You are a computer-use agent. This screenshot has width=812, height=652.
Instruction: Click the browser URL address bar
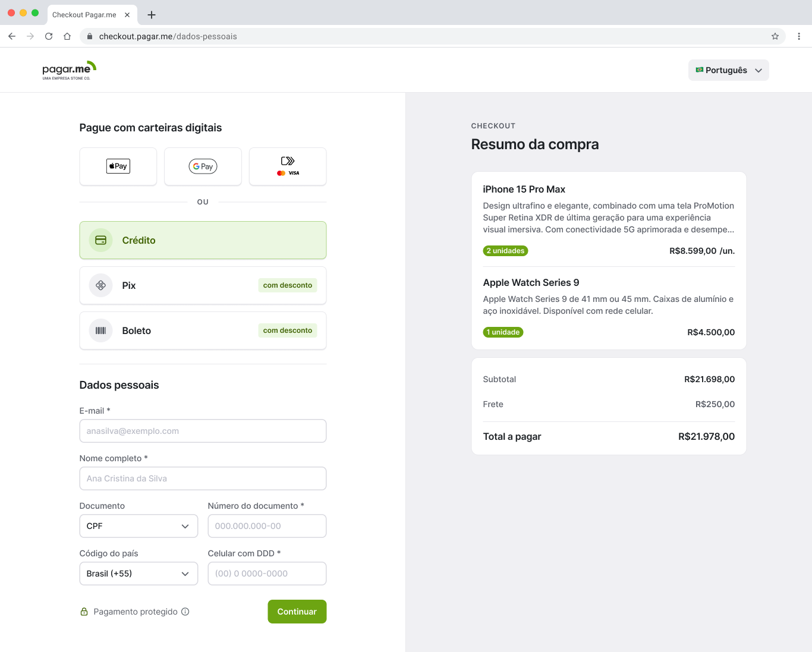(433, 36)
